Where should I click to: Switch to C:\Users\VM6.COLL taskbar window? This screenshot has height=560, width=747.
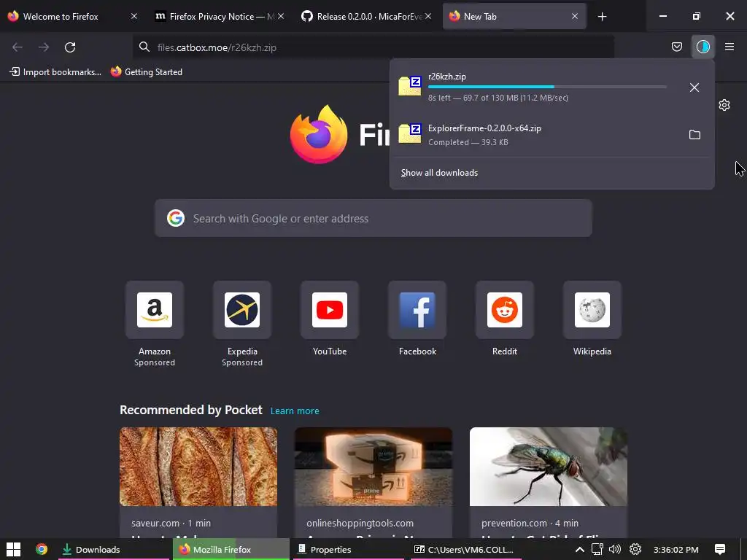pyautogui.click(x=467, y=549)
